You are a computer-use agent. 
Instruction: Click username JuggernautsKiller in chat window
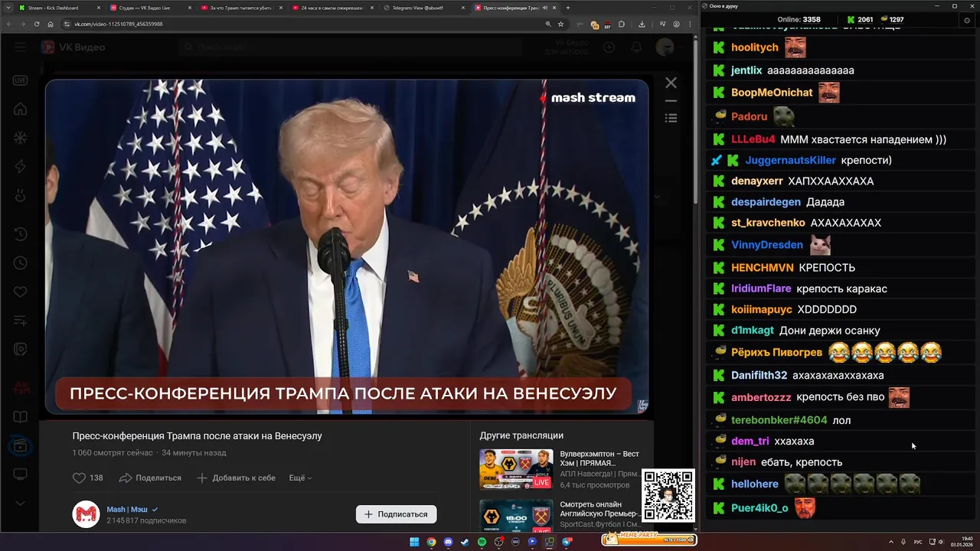coord(790,161)
